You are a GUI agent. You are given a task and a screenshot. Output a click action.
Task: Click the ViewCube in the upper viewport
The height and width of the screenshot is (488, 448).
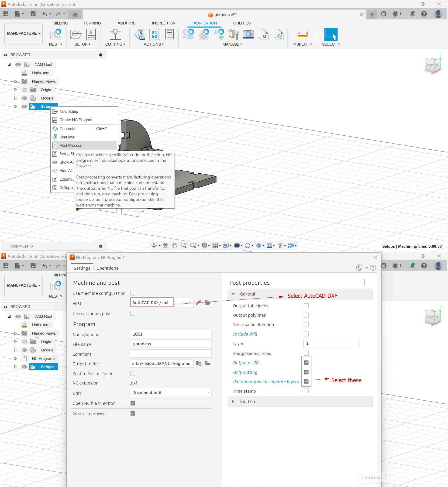pos(432,65)
